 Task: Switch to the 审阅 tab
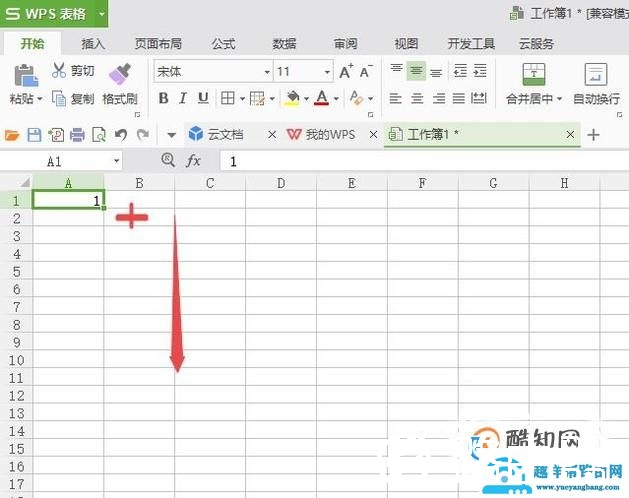(345, 43)
